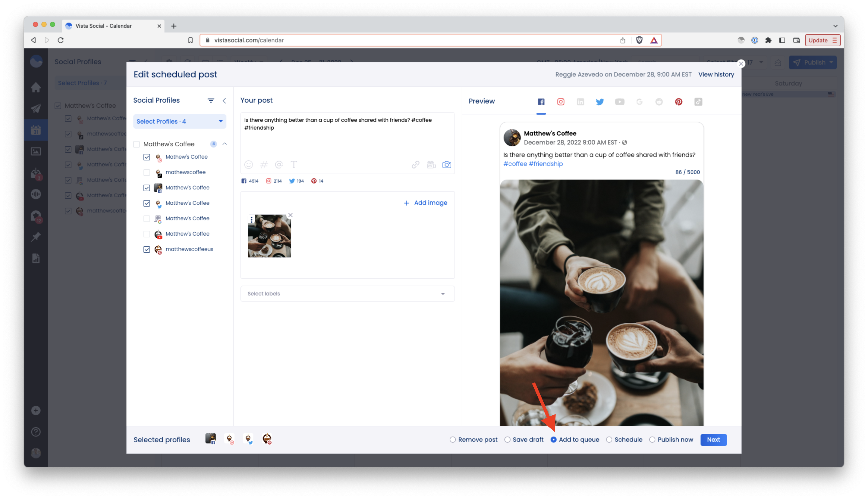Open the browser tab list chevron
This screenshot has height=499, width=868.
[x=835, y=26]
